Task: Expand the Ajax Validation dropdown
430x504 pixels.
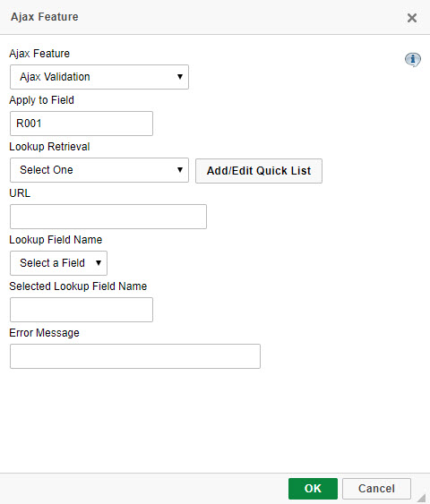Action: 99,77
